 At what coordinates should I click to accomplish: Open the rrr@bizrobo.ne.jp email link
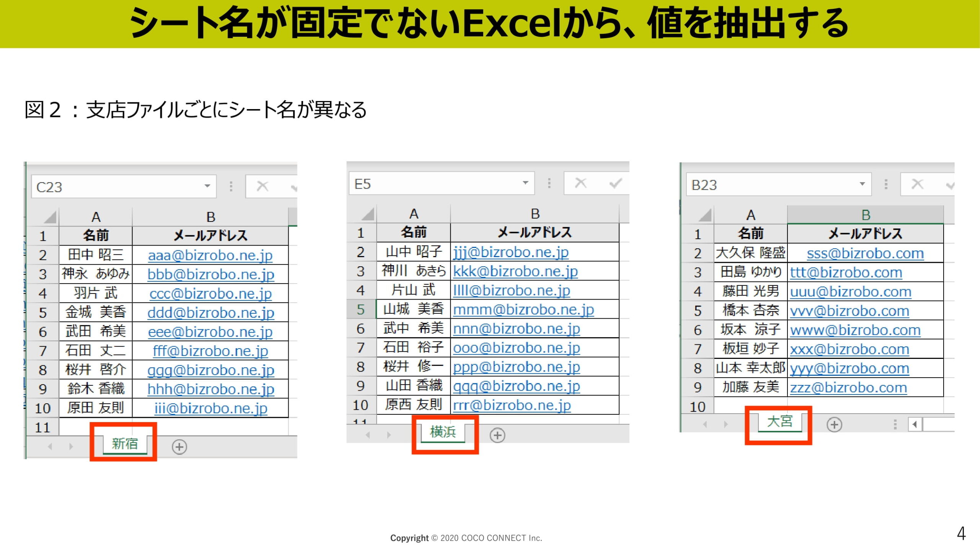pyautogui.click(x=512, y=405)
